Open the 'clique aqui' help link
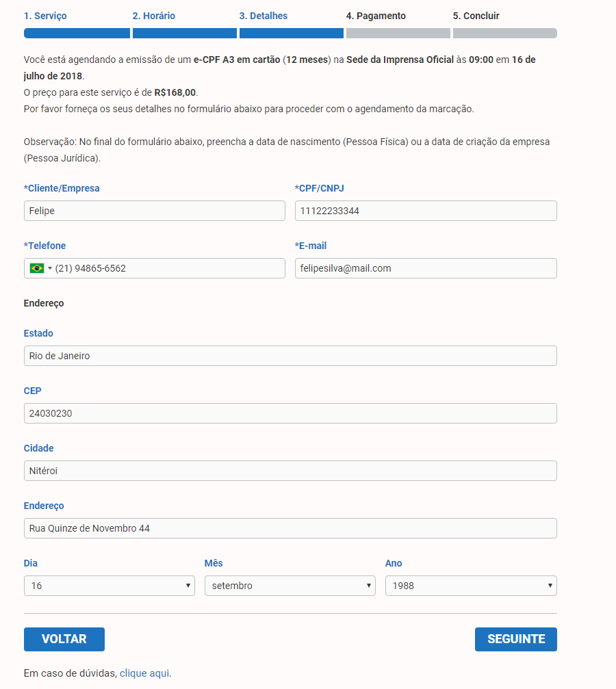The width and height of the screenshot is (616, 689). [144, 673]
